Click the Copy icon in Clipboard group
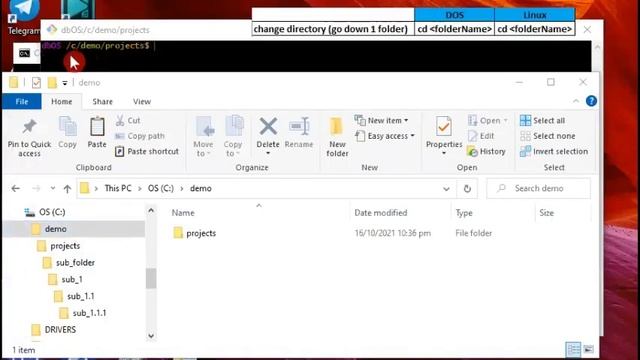 coord(67,127)
